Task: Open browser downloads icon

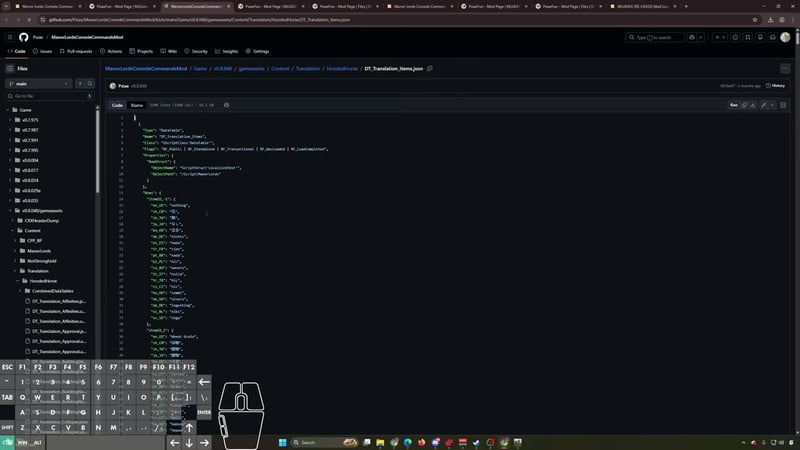Action: click(770, 20)
